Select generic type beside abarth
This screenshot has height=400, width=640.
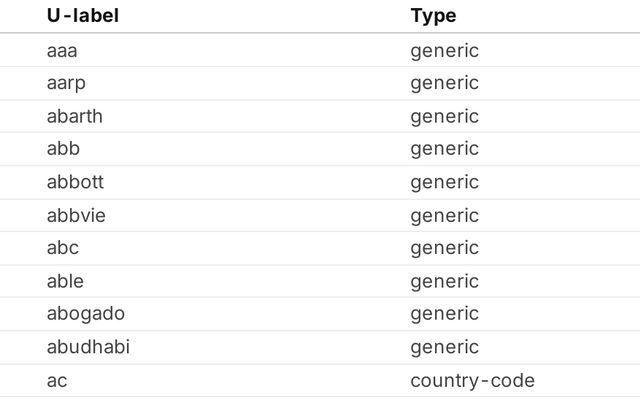click(444, 116)
